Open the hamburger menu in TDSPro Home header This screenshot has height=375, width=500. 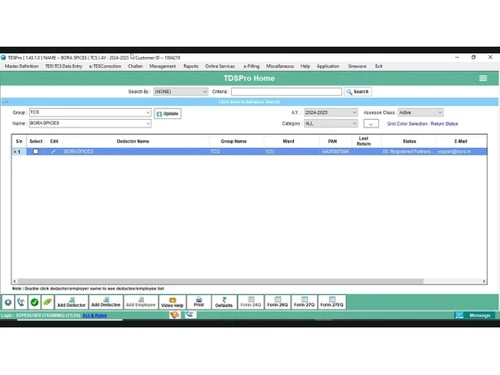point(483,78)
